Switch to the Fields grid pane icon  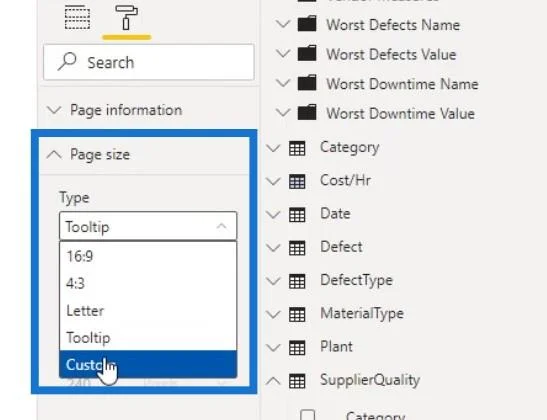77,17
